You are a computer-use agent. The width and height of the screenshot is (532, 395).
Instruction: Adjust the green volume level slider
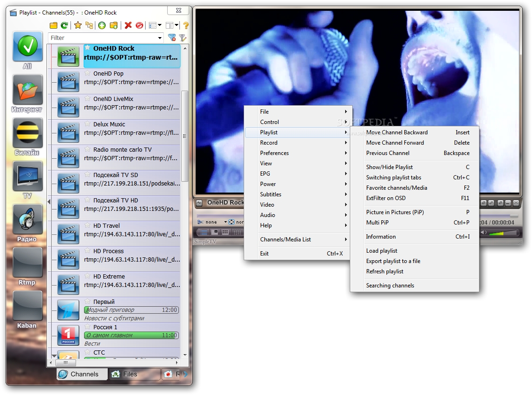coord(503,233)
